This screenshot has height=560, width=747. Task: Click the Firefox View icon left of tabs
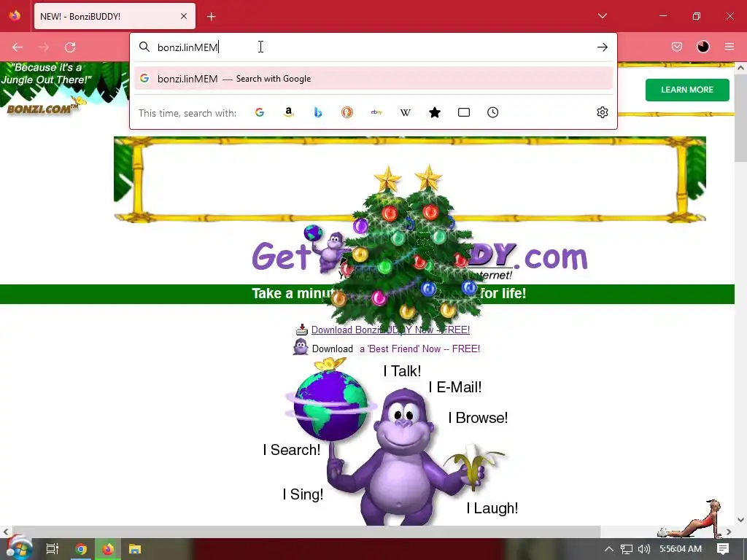(15, 16)
